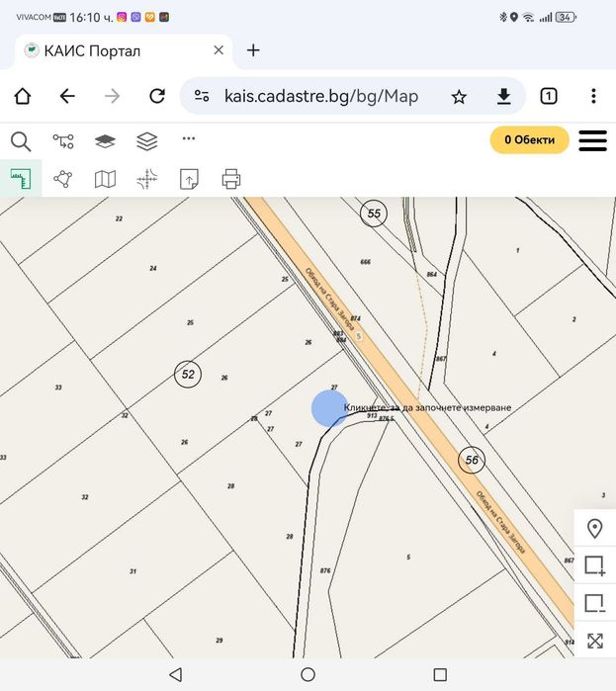Screen dimensions: 616x691
Task: Open the routing nodes tool icon
Action: point(63,141)
